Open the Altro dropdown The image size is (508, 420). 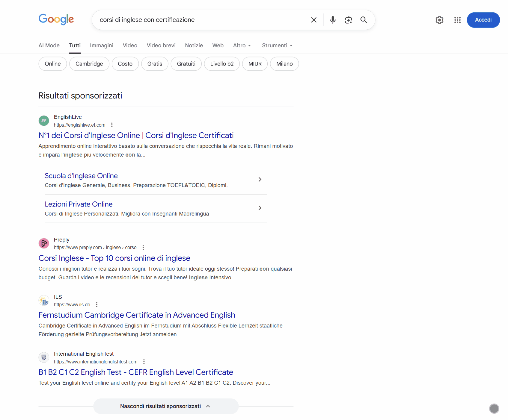[x=242, y=45]
